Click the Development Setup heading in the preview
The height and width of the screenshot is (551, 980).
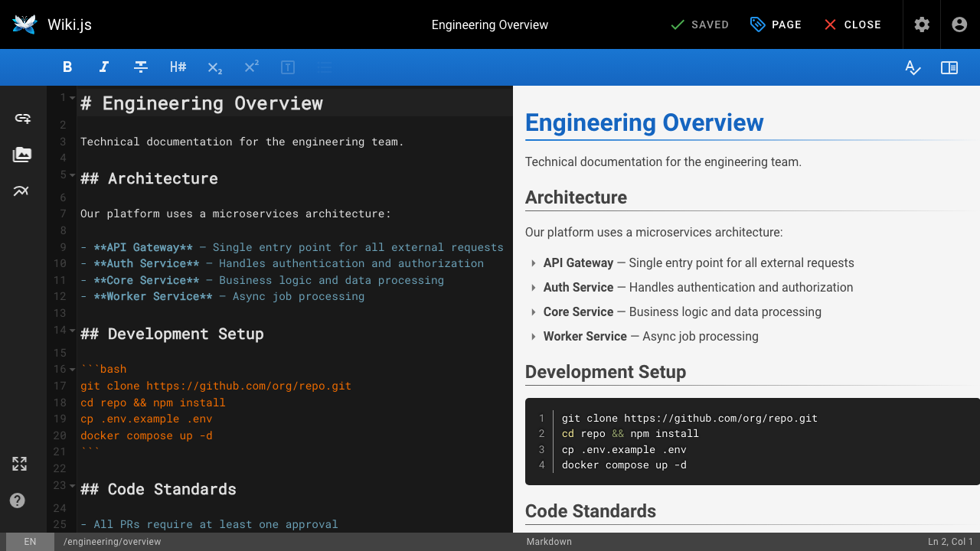coord(606,372)
